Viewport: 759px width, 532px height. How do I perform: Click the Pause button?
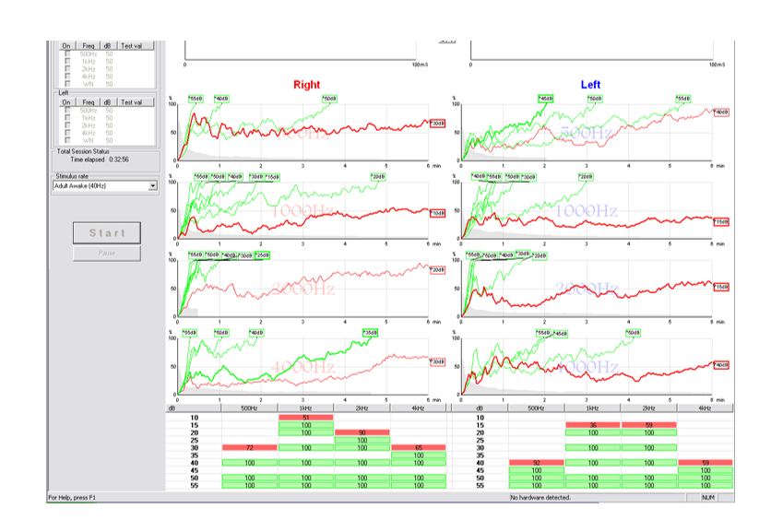coord(107,254)
